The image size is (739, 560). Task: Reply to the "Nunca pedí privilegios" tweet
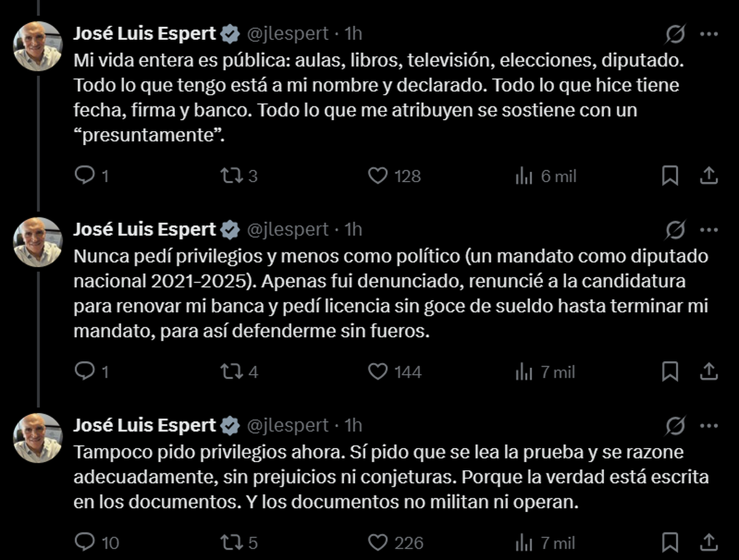tap(84, 371)
